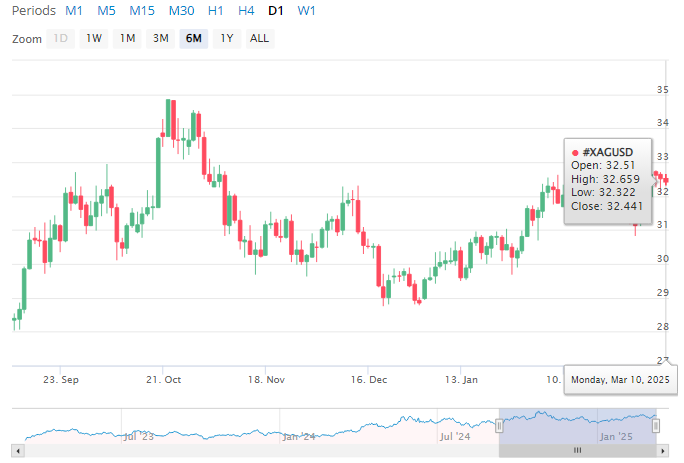
Task: Click the 18. Nov axis label
Action: (x=266, y=380)
